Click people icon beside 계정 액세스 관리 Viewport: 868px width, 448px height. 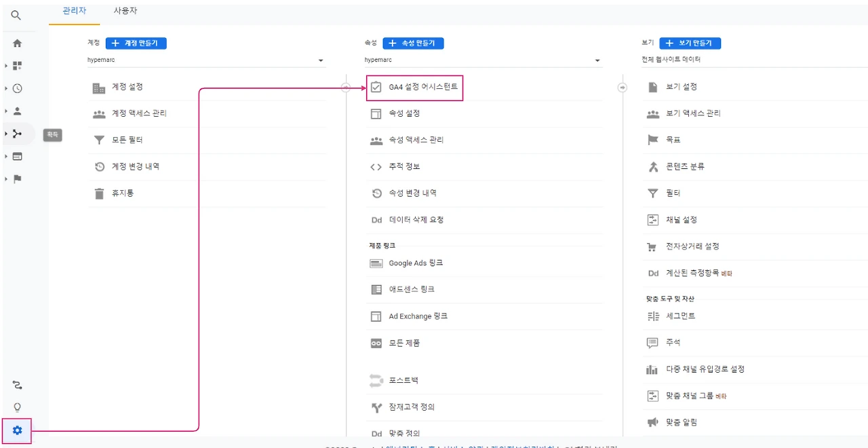pos(99,114)
